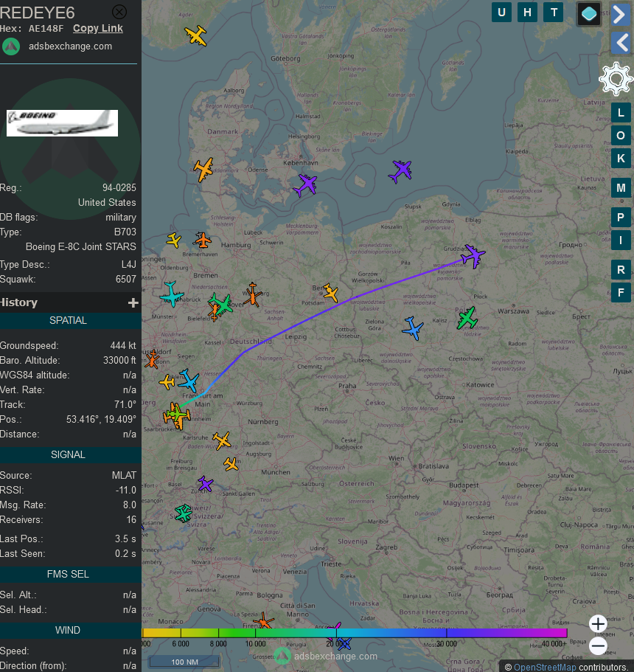Screen dimensions: 634x672
Task: Click the DB flags value military
Action: 121,218
